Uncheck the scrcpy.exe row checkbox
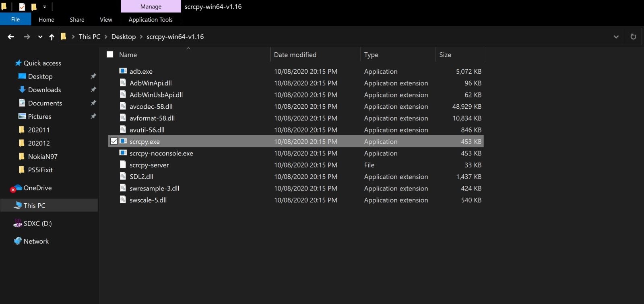Screen dimensions: 644x304 coord(114,141)
